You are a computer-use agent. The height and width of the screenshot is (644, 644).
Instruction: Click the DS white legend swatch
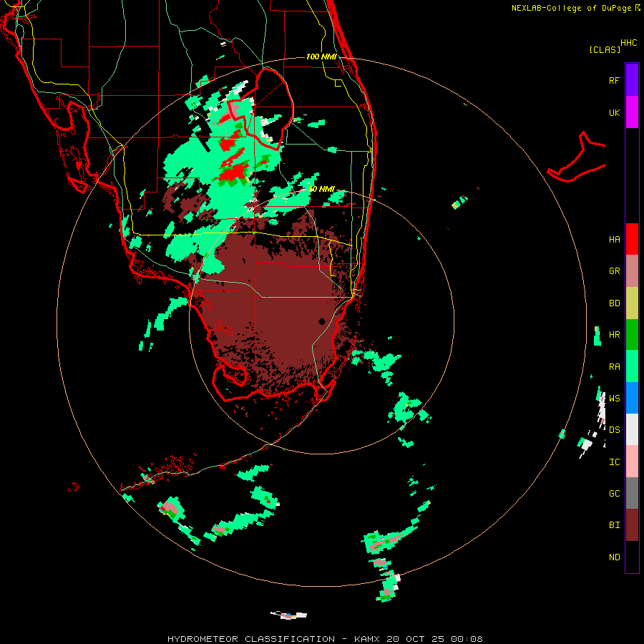tap(632, 429)
